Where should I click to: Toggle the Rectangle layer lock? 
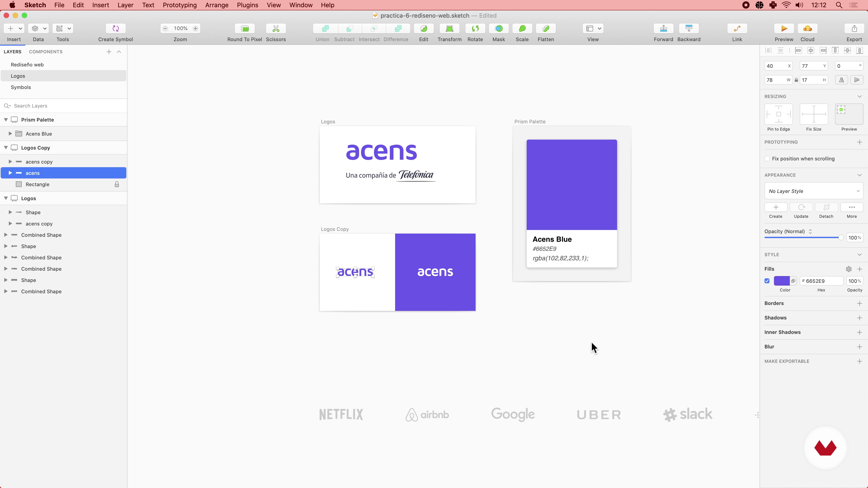pos(117,184)
